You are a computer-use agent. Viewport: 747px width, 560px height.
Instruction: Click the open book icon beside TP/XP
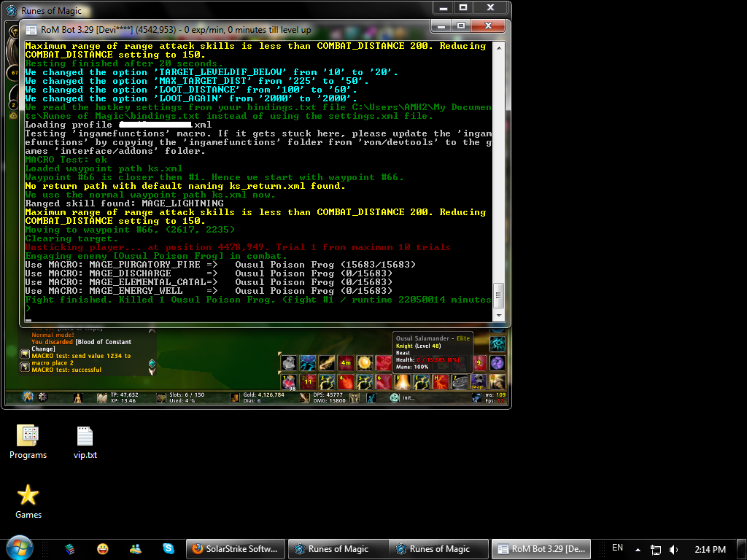point(102,397)
